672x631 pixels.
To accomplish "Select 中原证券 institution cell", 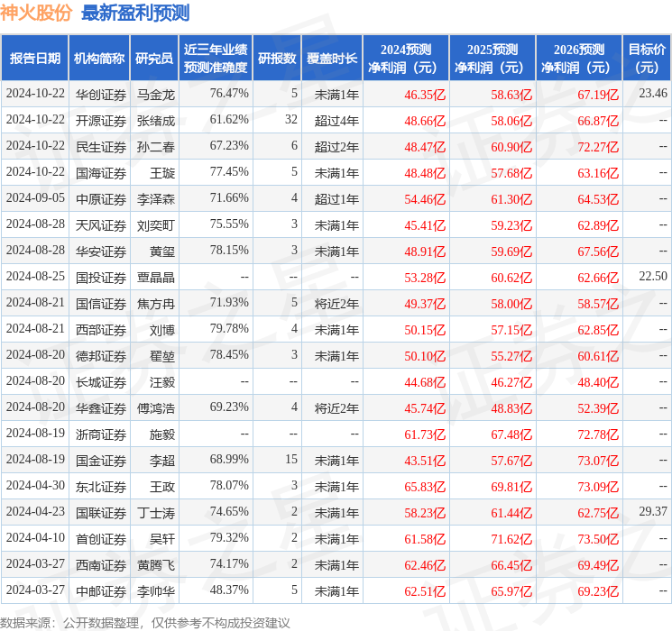I will pos(101,199).
